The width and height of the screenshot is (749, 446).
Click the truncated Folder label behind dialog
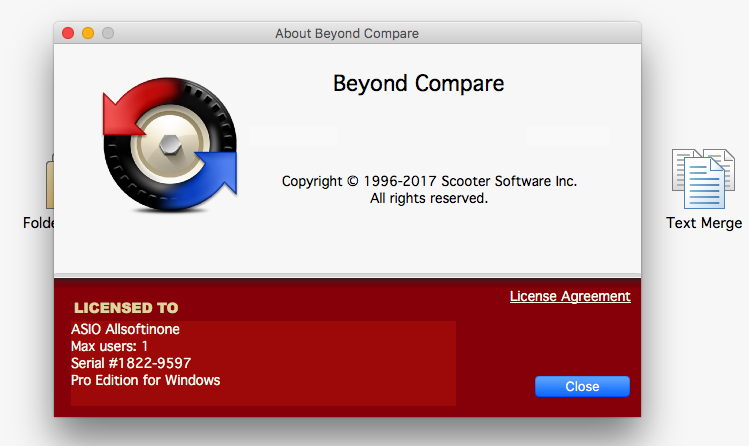tap(38, 223)
